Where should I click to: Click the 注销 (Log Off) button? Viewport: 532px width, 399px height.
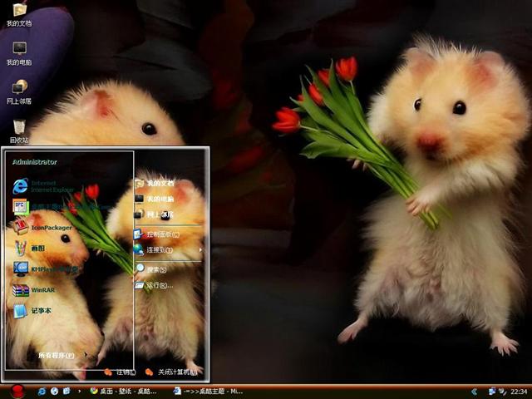120,372
